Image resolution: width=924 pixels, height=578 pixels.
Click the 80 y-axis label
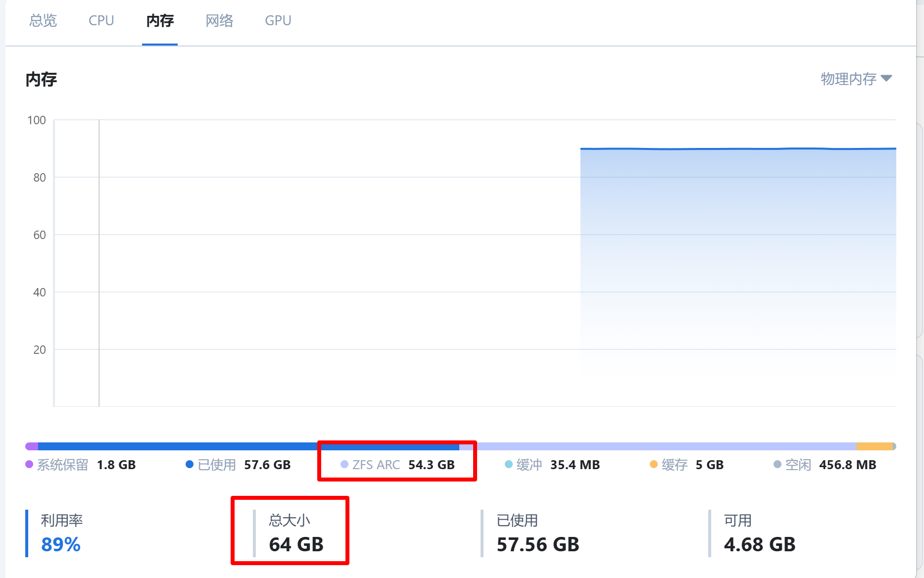[x=40, y=178]
